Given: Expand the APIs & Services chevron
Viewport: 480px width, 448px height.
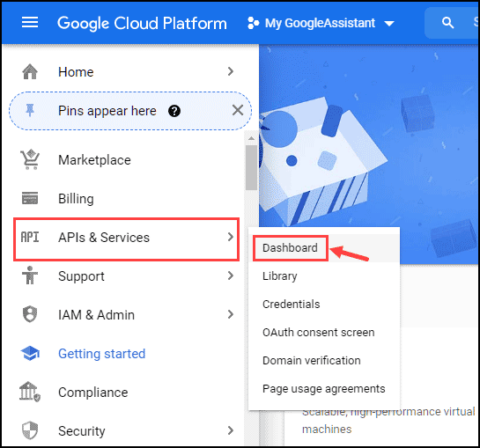Looking at the screenshot, I should coord(231,237).
